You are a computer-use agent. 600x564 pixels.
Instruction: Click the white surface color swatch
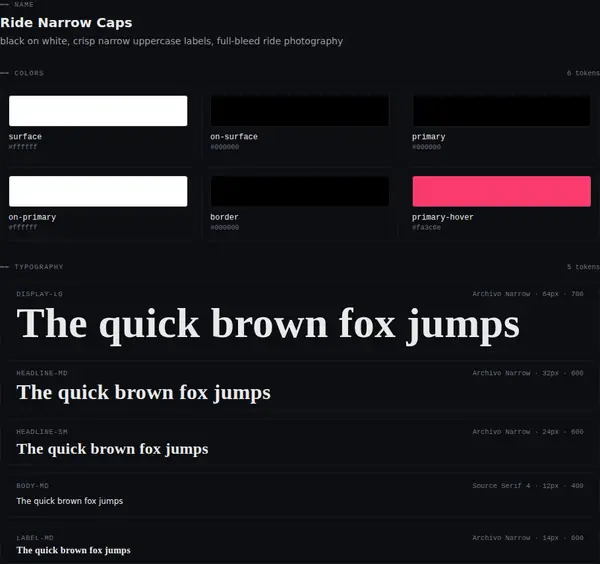[x=98, y=111]
